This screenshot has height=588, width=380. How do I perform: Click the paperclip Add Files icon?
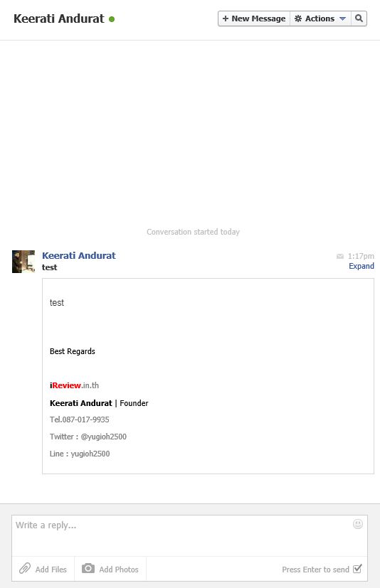pos(25,569)
